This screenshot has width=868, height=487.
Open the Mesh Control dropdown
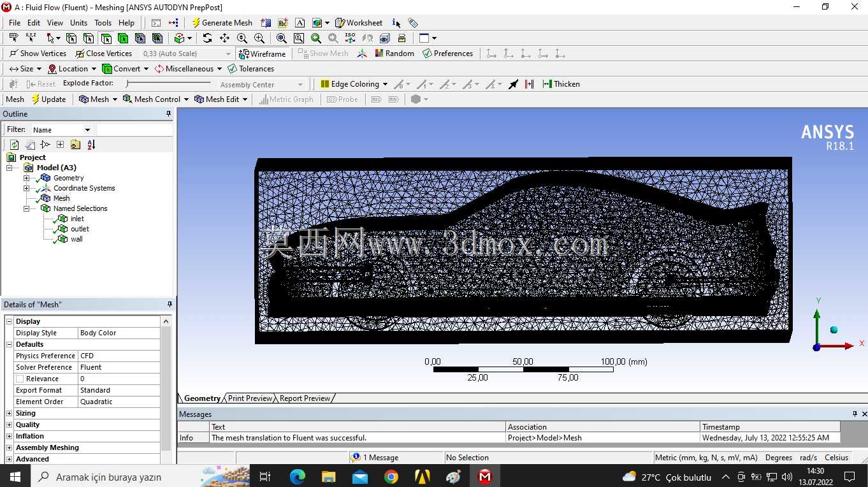pos(156,99)
